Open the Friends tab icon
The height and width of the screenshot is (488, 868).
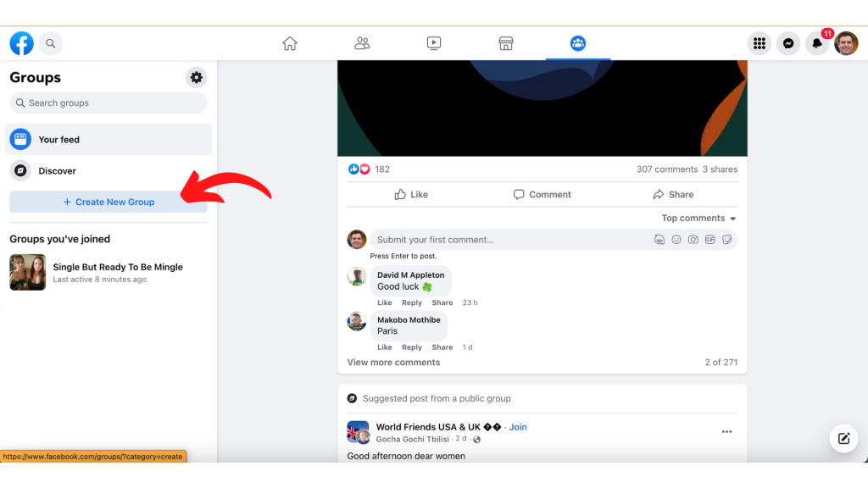click(362, 43)
